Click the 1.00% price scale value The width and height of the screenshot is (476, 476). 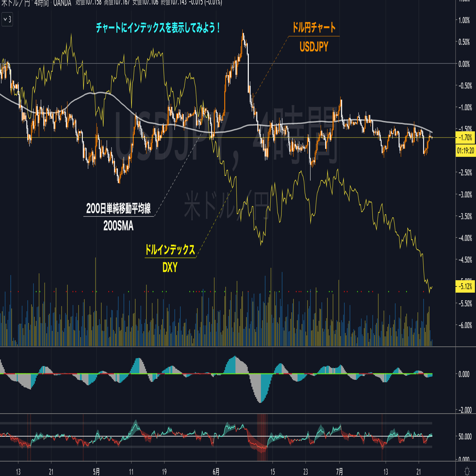click(x=464, y=20)
